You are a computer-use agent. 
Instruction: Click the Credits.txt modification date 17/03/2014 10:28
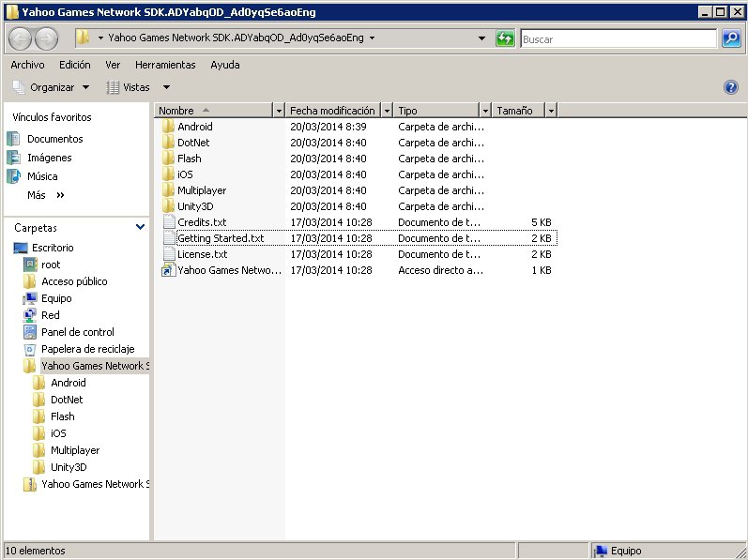point(331,222)
